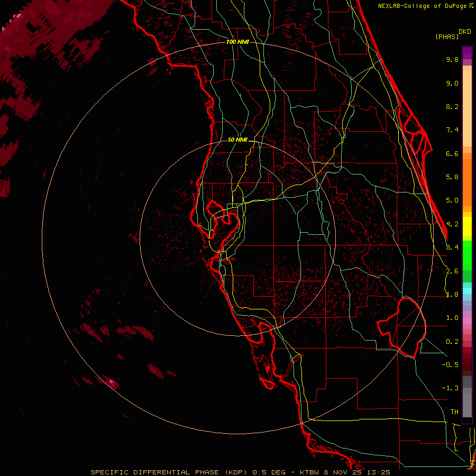
Task: Click the 7.4 value on the color scale
Action: [452, 130]
